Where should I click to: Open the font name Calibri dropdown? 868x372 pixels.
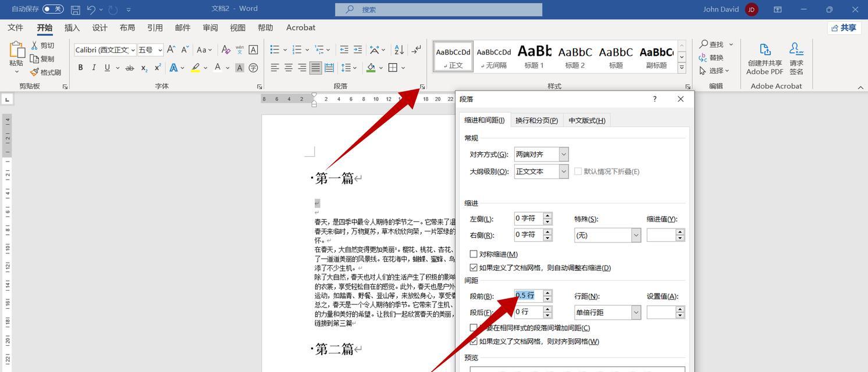[133, 50]
